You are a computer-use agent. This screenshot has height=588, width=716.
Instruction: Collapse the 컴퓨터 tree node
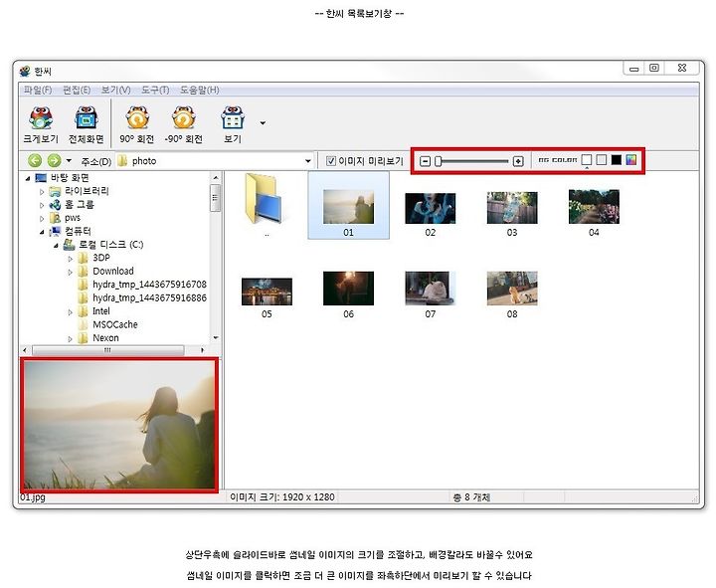click(x=42, y=232)
